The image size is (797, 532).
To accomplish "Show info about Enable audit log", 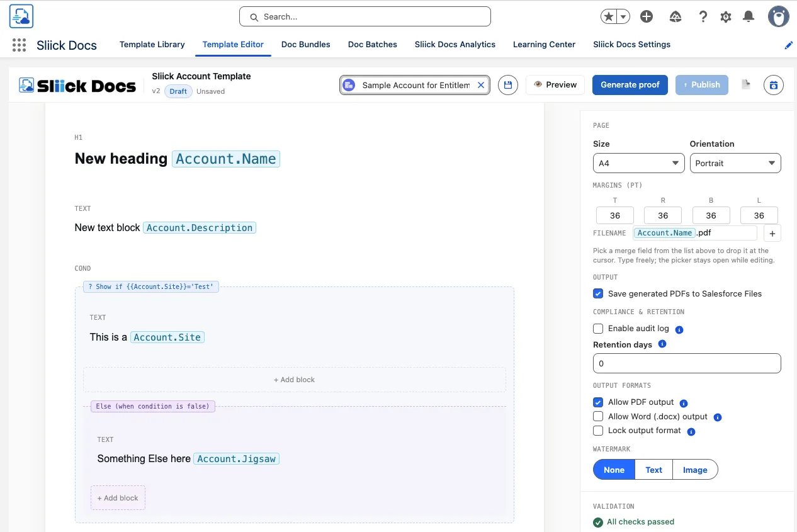I will click(679, 329).
